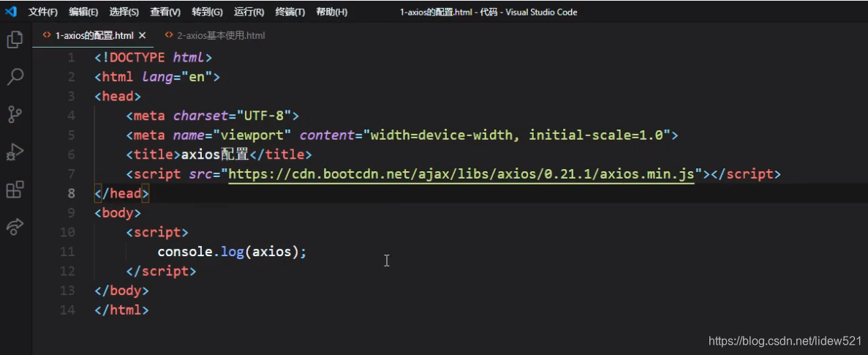Click the closing </script> tag on line 12

click(161, 272)
